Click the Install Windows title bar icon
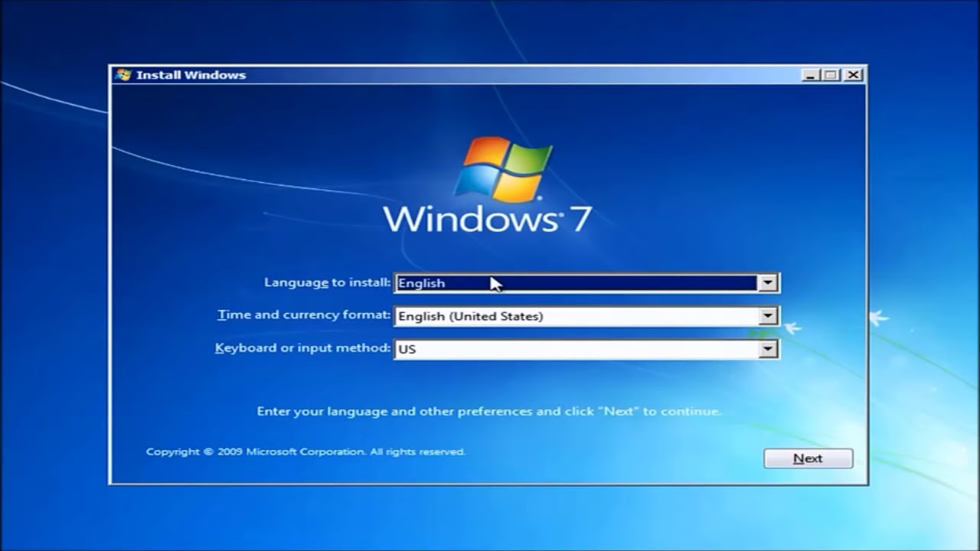The height and width of the screenshot is (551, 980). coord(122,75)
